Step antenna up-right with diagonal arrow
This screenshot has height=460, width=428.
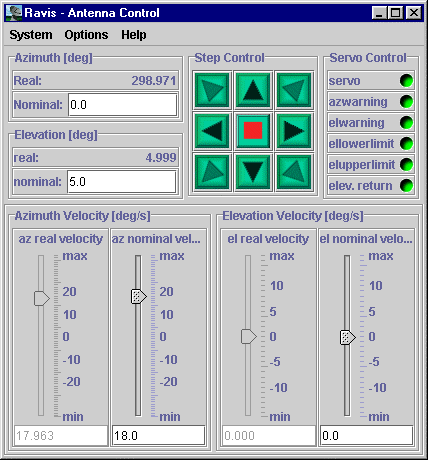click(294, 90)
